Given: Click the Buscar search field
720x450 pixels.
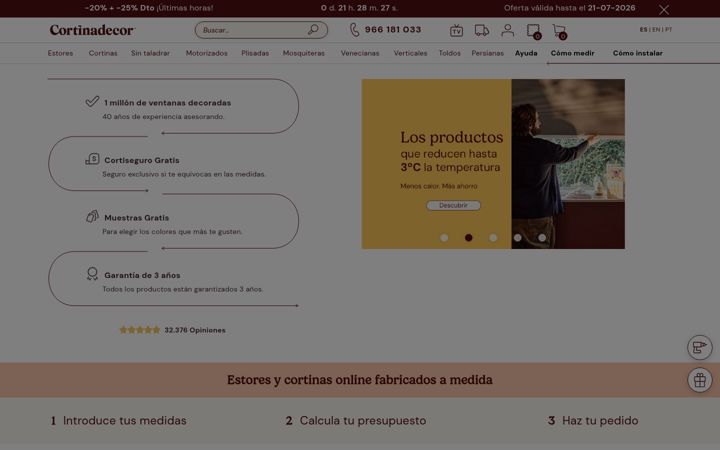Looking at the screenshot, I should (261, 30).
